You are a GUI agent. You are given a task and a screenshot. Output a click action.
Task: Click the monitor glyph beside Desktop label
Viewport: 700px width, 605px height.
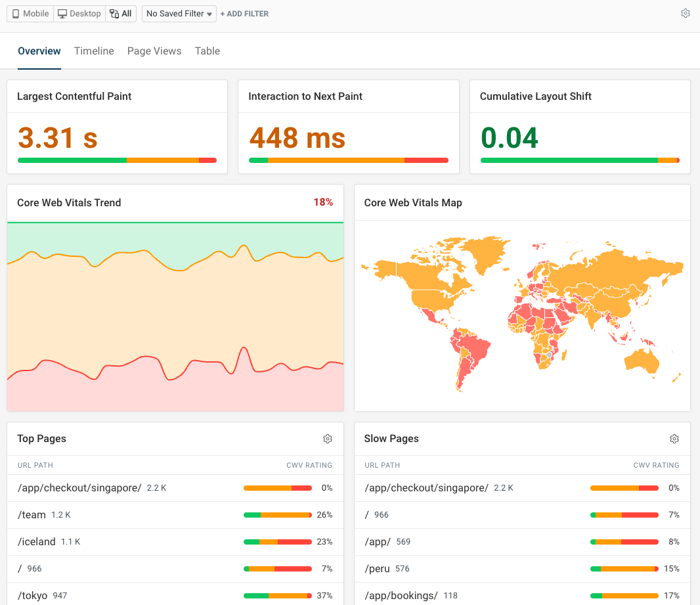tap(61, 13)
